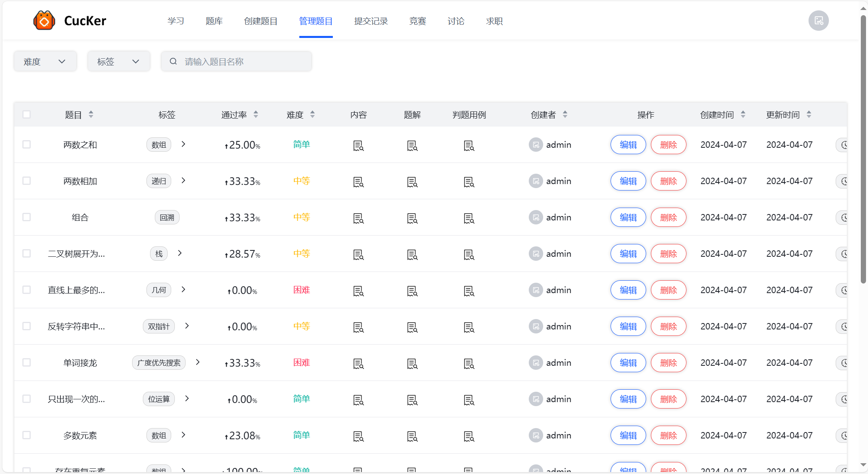Screen dimensions: 868x474
Task: Check the 两数之和 row checkbox
Action: (27, 144)
